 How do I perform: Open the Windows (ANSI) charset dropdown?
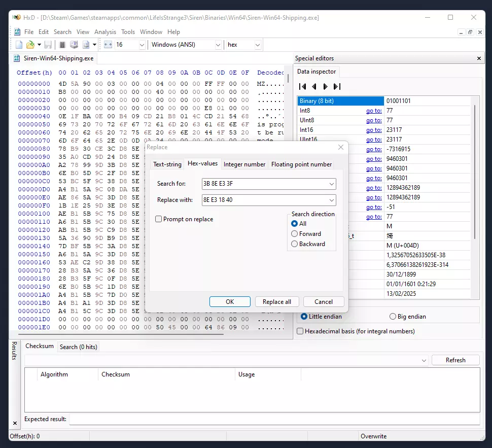point(218,45)
